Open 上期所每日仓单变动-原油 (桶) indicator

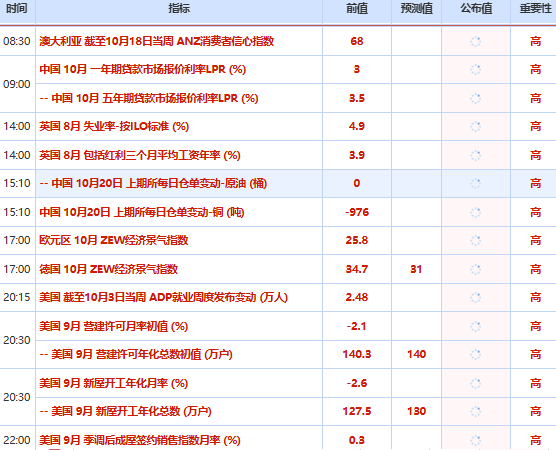coord(153,183)
